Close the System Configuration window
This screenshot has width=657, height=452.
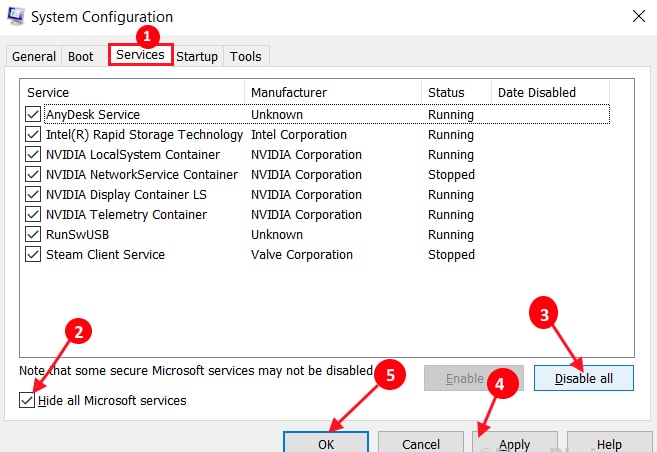[639, 16]
